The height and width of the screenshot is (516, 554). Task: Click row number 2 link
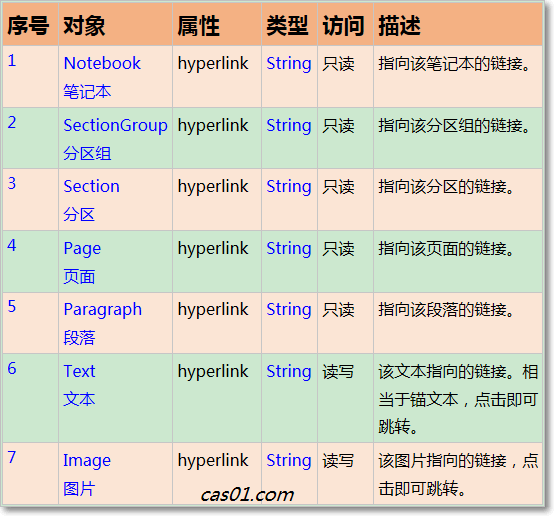(12, 122)
